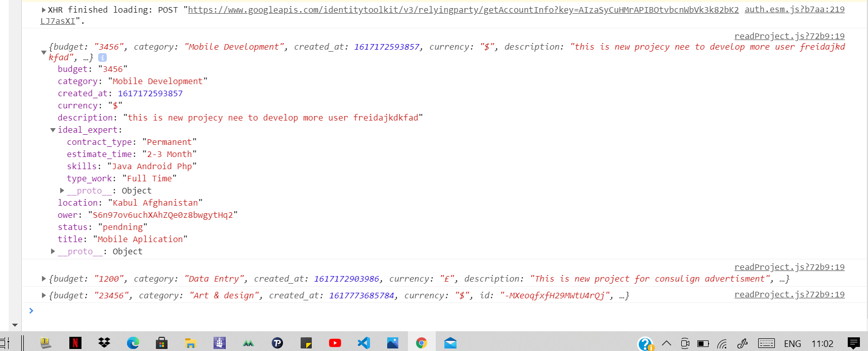Open auth.esm.js?b7aa:219 source link

click(795, 10)
